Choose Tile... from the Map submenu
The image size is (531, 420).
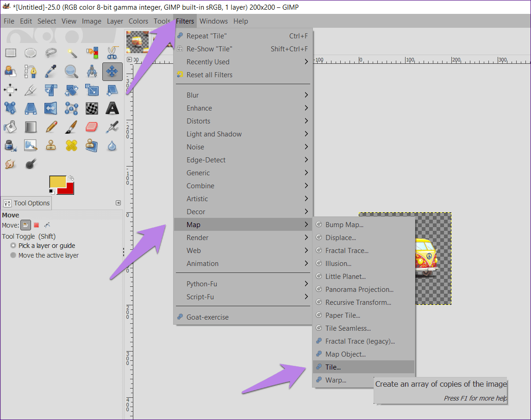point(364,367)
